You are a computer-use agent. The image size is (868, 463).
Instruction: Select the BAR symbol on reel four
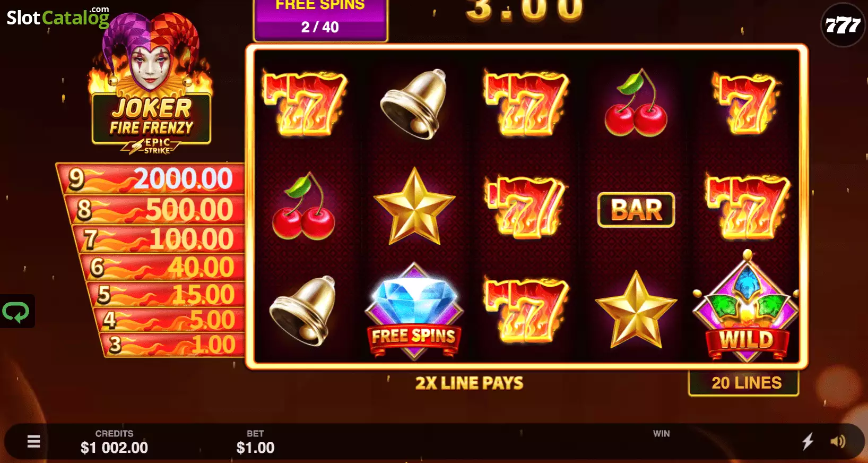point(636,210)
